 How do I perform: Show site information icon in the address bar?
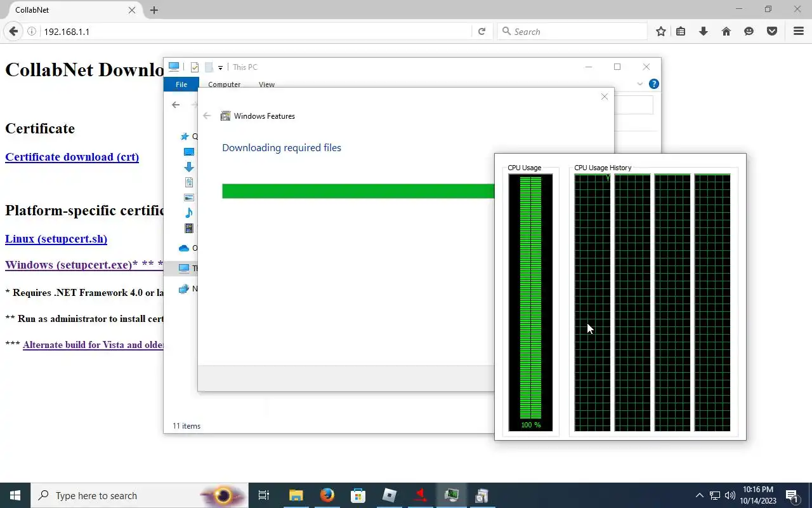(x=32, y=31)
